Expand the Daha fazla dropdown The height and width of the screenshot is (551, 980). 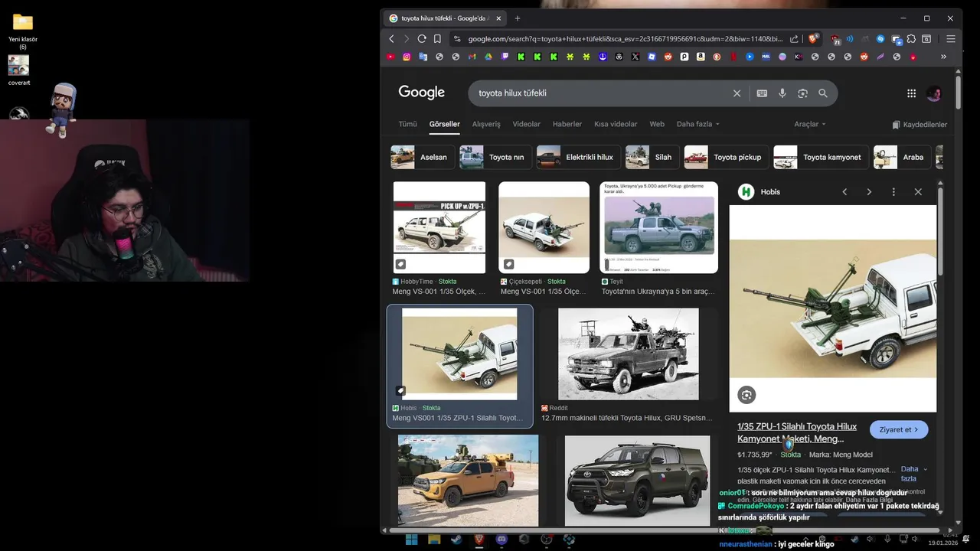[x=697, y=124]
